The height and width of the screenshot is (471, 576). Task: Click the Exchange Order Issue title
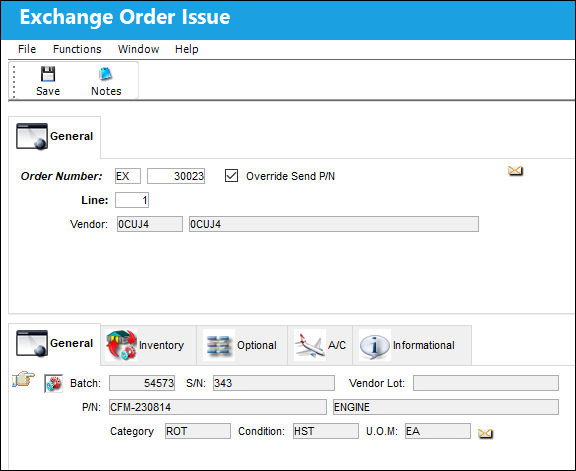point(125,17)
